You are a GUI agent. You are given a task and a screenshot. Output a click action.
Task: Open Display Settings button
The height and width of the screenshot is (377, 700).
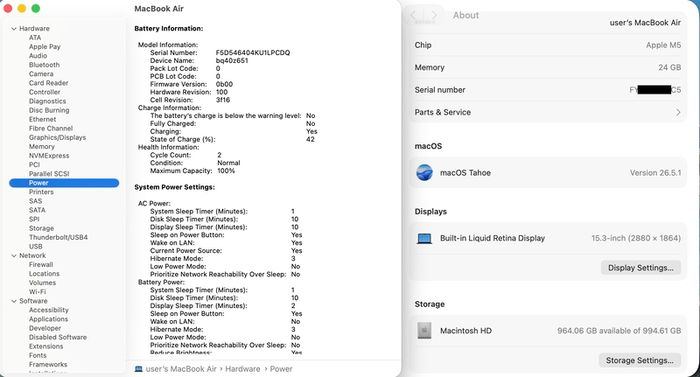(640, 268)
